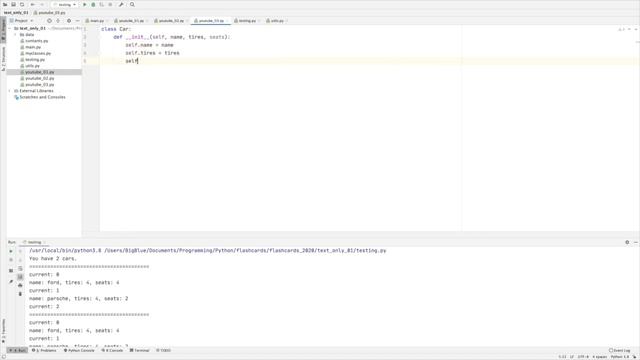This screenshot has height=360, width=640.
Task: Switch to the utils.py editor tab
Action: coord(276,20)
